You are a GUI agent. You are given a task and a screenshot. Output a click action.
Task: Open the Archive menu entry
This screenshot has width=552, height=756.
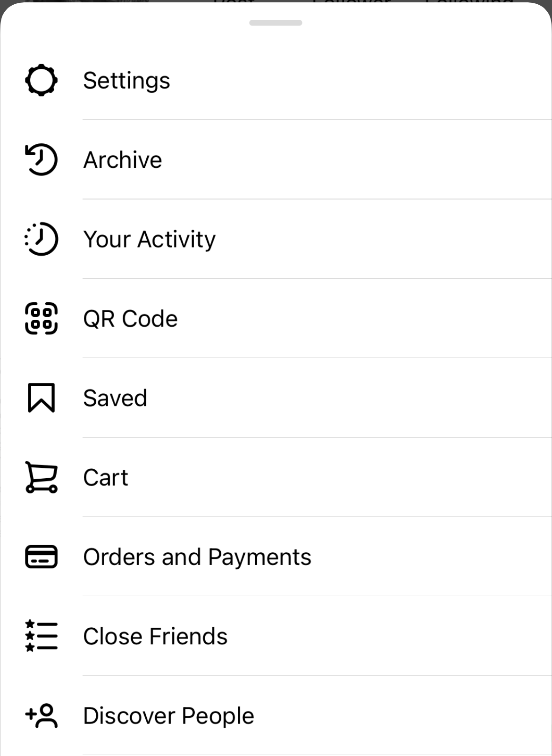(x=276, y=159)
